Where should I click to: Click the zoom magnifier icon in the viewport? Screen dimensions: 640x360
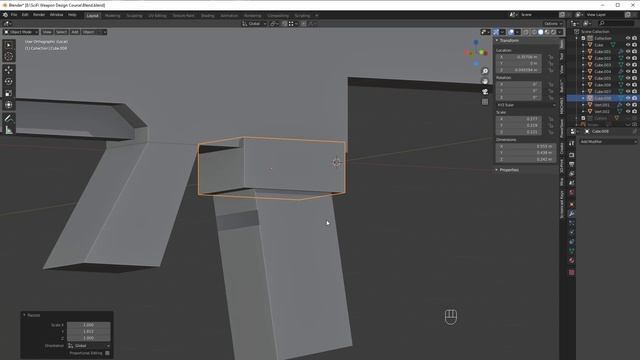tap(485, 71)
